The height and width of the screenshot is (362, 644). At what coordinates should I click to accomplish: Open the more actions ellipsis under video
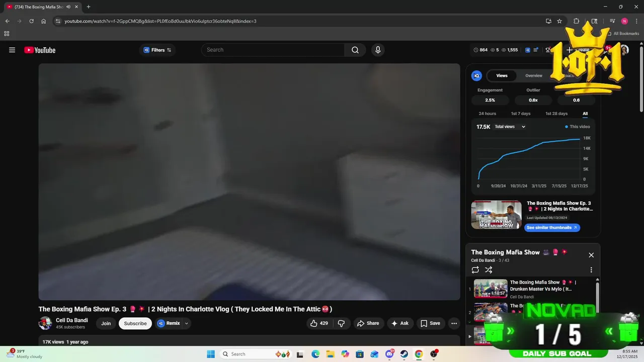[x=454, y=323]
